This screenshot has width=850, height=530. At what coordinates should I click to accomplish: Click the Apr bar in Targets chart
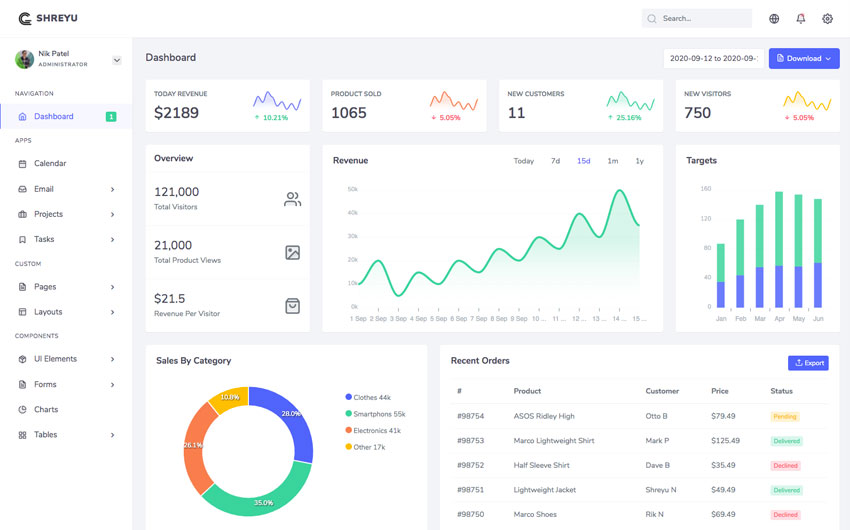(x=779, y=249)
